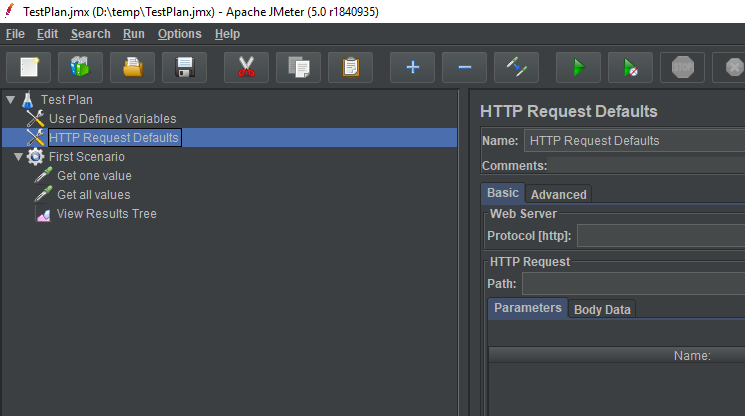Collapse the First Scenario thread group
The width and height of the screenshot is (745, 416).
(19, 157)
